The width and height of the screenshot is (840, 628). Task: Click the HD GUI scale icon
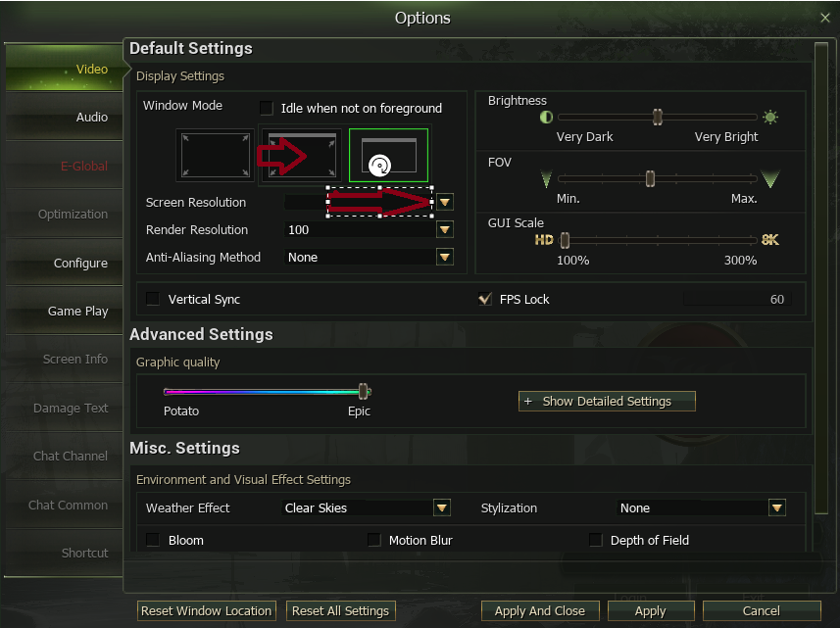click(544, 240)
